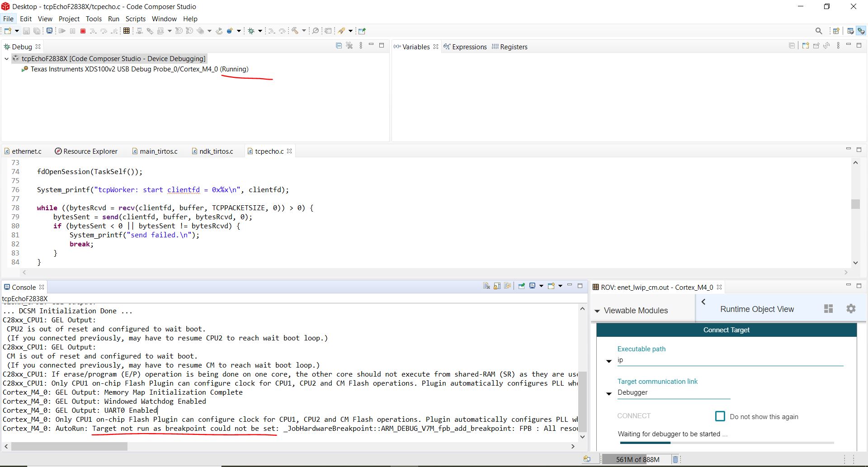Switch to the CCS Debug perspective icon
Screen dimensions: 868x467
click(x=861, y=31)
